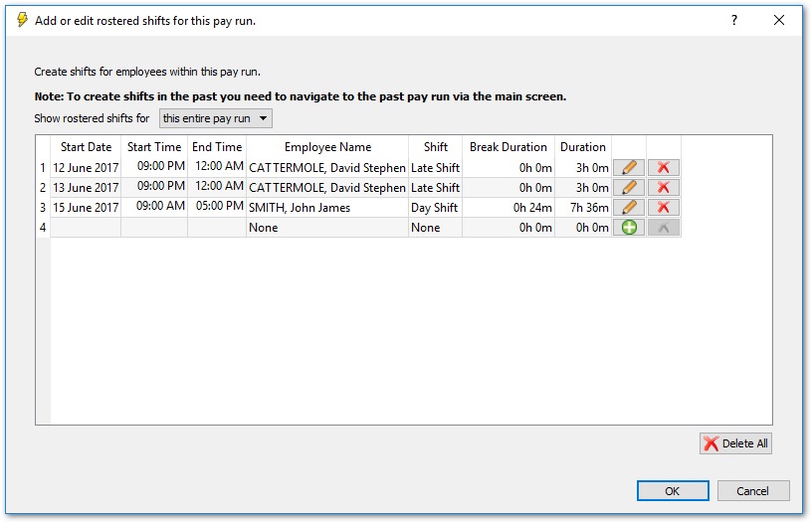Click the Start Date column header

point(86,147)
